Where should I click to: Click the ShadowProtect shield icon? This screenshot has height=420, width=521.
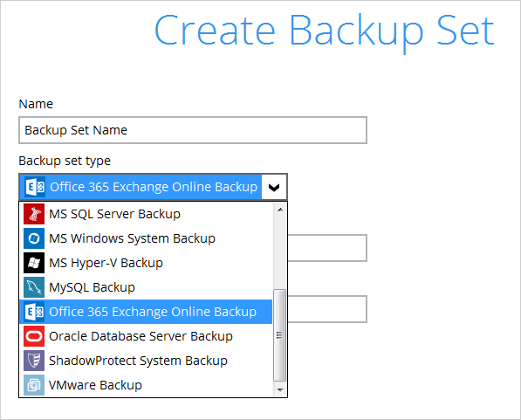34,361
